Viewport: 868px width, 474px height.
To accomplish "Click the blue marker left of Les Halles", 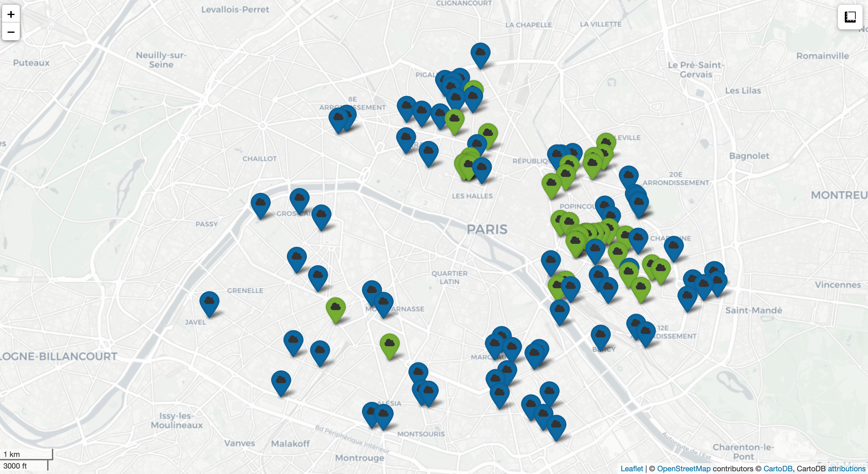I will (x=429, y=151).
